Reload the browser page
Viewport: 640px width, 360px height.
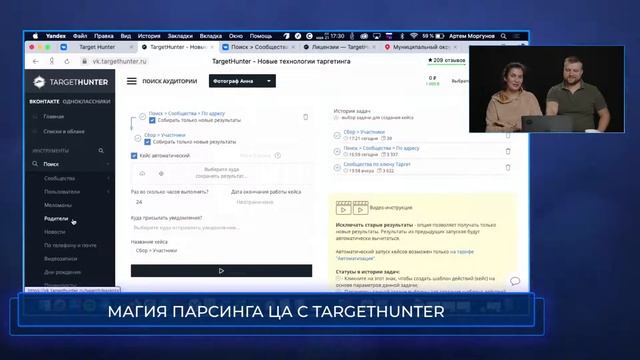tap(67, 61)
